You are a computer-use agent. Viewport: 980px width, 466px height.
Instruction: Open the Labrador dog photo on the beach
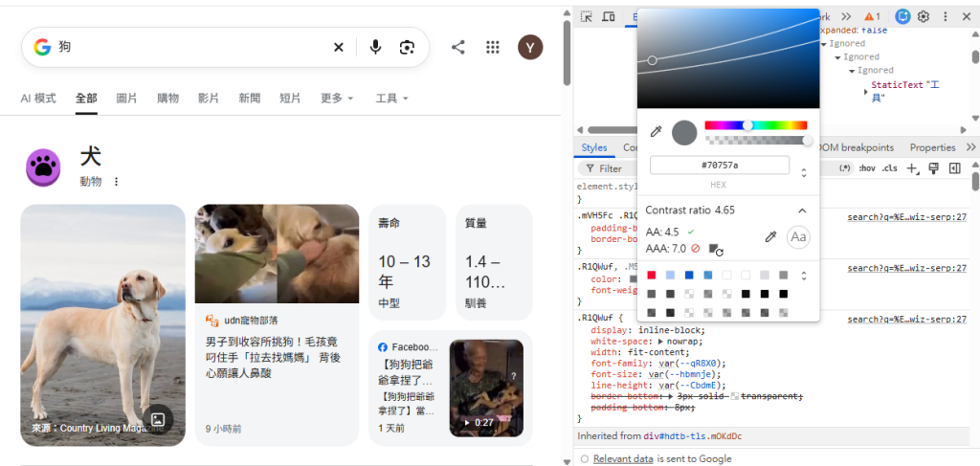coord(103,325)
